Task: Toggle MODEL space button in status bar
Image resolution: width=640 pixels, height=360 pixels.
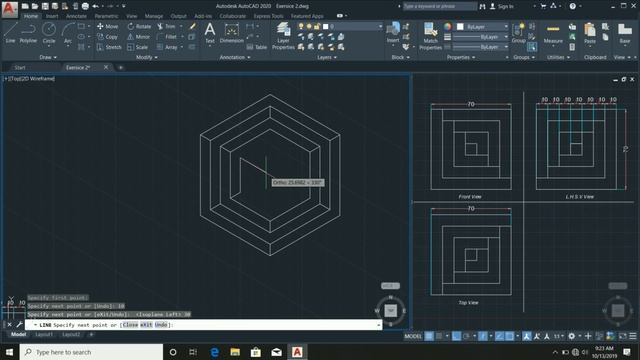Action: pyautogui.click(x=413, y=336)
